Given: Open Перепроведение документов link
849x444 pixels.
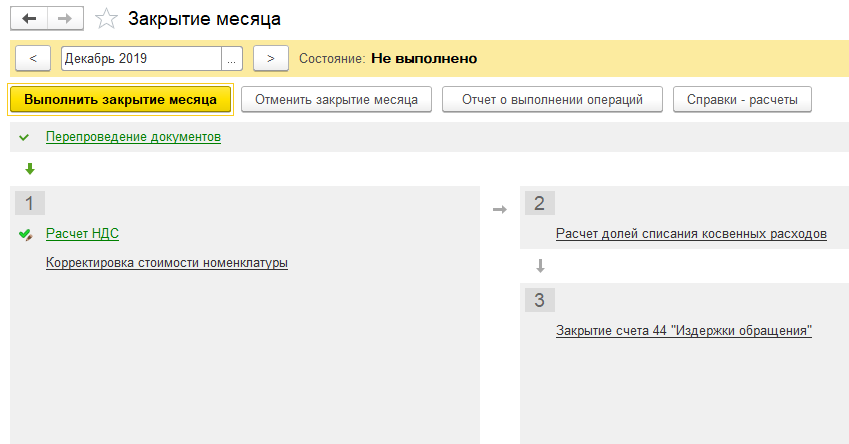Looking at the screenshot, I should click(x=133, y=137).
